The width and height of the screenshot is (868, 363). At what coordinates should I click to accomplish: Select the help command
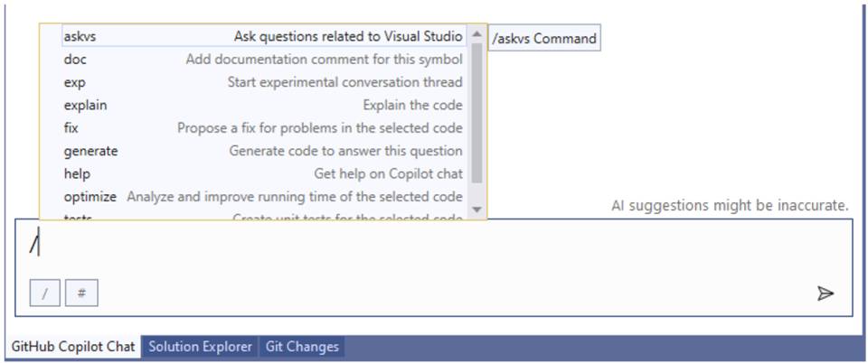click(264, 174)
